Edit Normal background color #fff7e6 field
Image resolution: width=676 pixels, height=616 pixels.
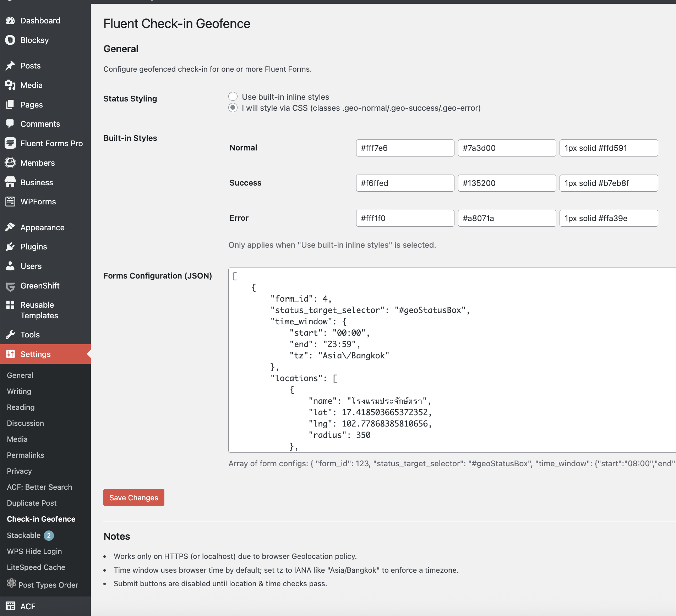tap(405, 148)
